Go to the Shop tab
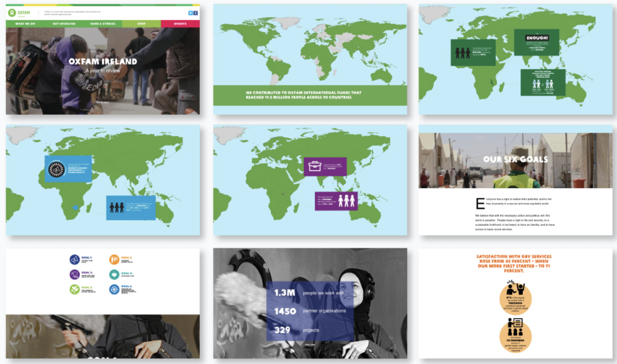The height and width of the screenshot is (364, 617). [141, 24]
